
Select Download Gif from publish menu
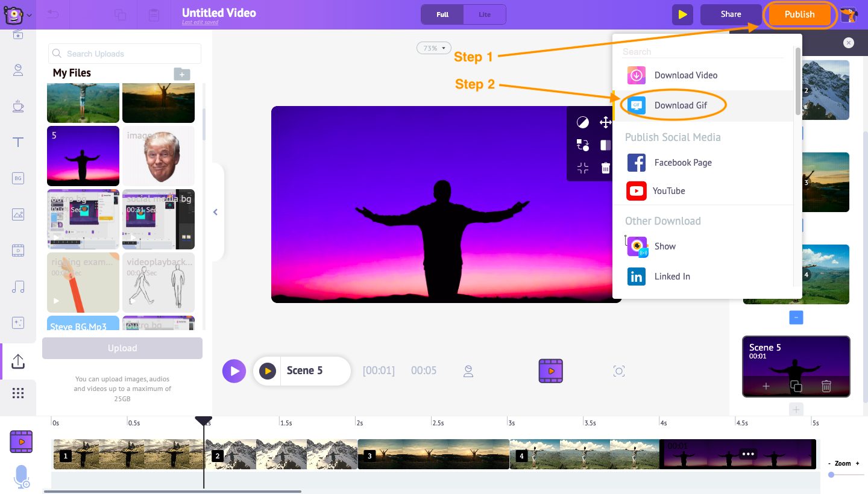(704, 105)
